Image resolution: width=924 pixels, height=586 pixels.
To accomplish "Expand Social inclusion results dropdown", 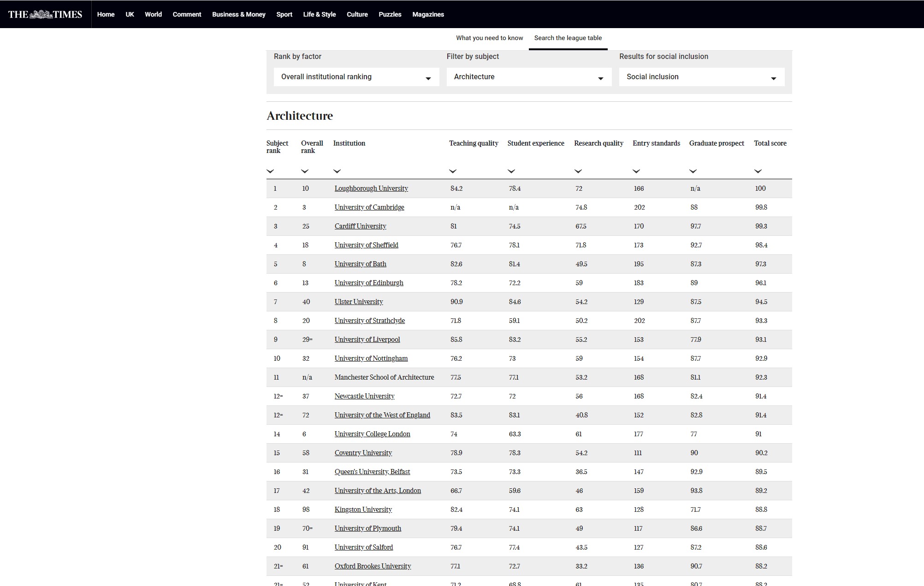I will [701, 77].
